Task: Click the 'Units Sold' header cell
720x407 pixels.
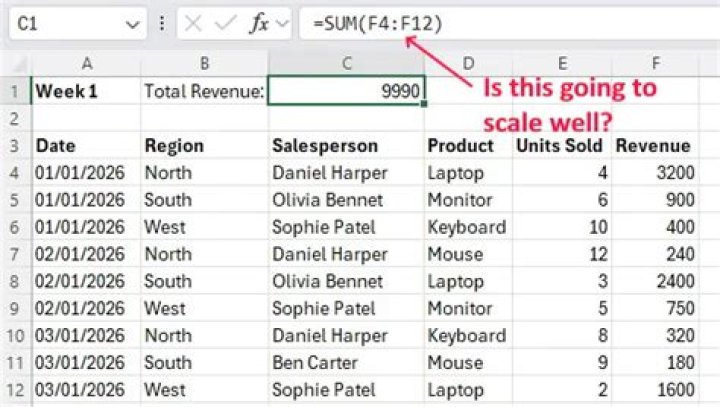Action: click(x=562, y=146)
